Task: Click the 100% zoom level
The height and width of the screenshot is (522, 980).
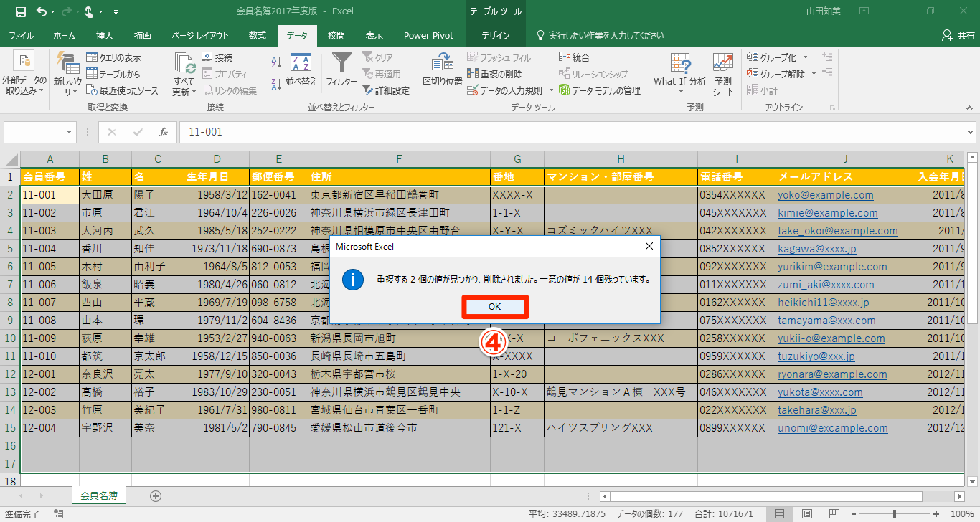Action: 961,514
